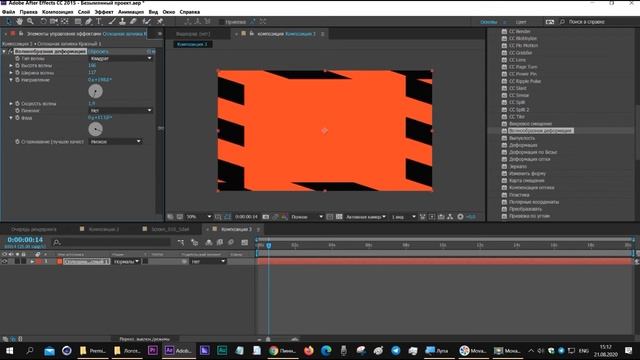Toggle eye visibility of layer 1
The image size is (640, 360).
pyautogui.click(x=4, y=261)
